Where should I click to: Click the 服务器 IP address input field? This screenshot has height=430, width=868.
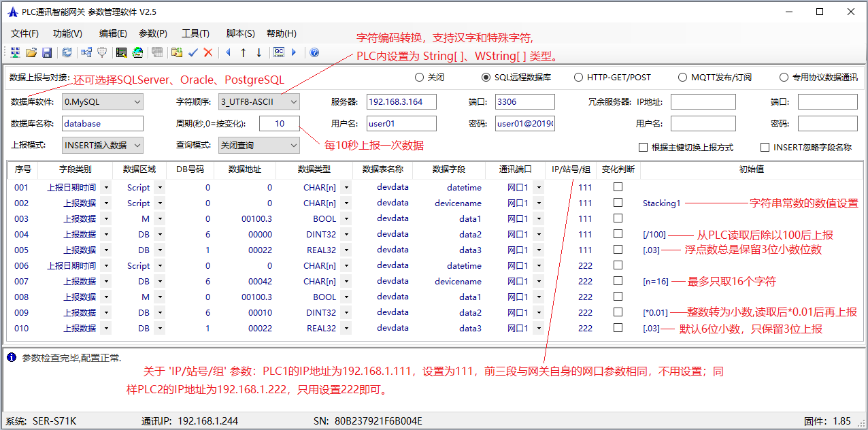(401, 102)
